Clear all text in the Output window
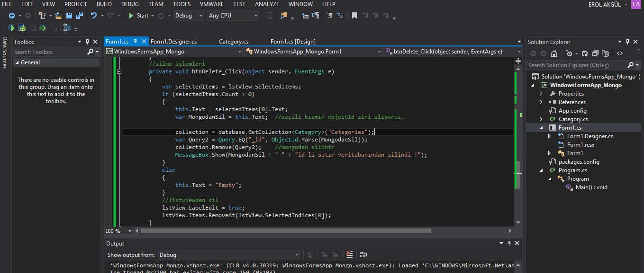This screenshot has width=644, height=273. [349, 255]
